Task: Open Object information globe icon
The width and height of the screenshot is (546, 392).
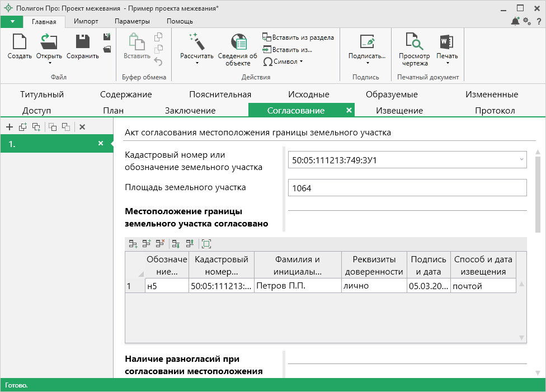Action: [x=238, y=42]
